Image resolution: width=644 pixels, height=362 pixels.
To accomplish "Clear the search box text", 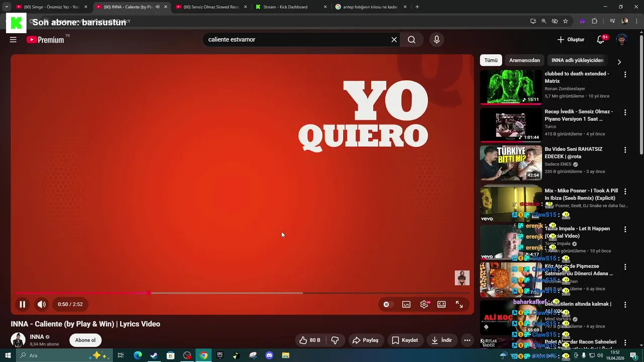I will point(394,40).
